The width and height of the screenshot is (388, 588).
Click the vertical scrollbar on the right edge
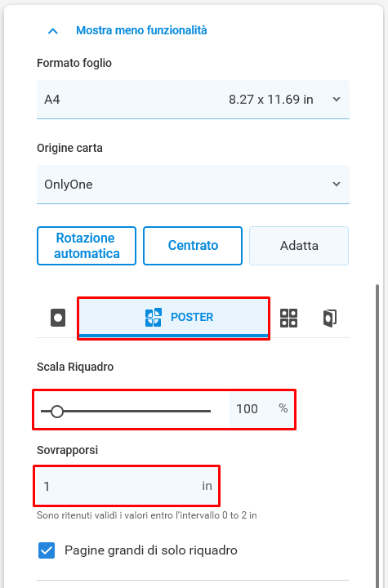[377, 435]
